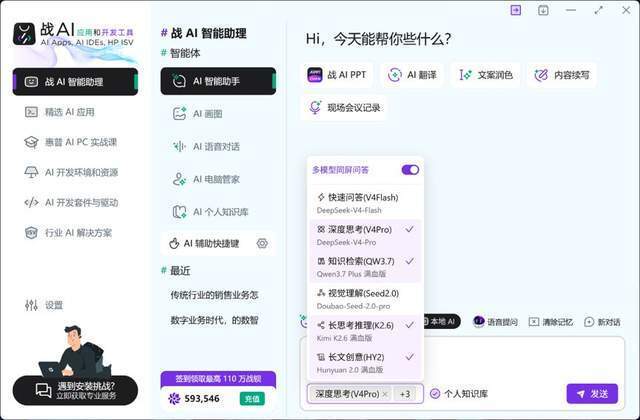Remove 深度思考(V4Pro) tag via x
Viewport: 640px width, 420px height.
pyautogui.click(x=385, y=394)
